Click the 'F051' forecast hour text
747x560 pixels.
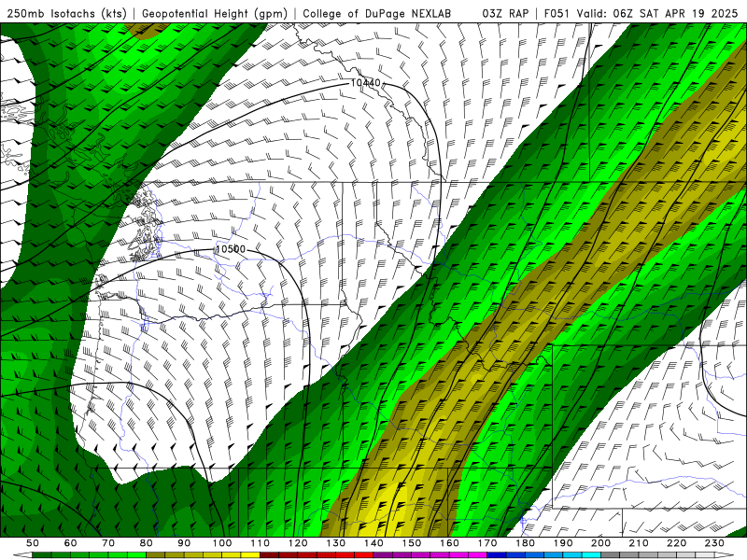[x=556, y=13]
